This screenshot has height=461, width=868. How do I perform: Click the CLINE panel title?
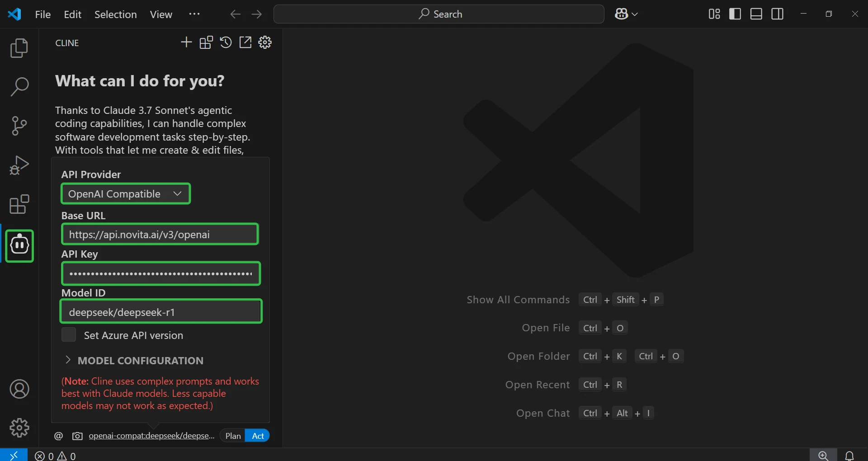(x=67, y=43)
